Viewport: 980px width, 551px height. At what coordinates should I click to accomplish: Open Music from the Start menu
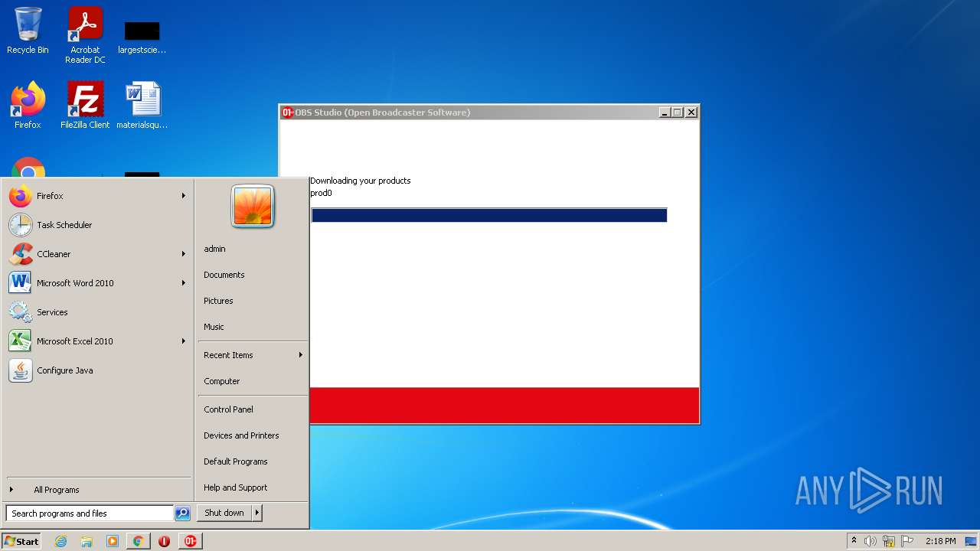(x=253, y=327)
